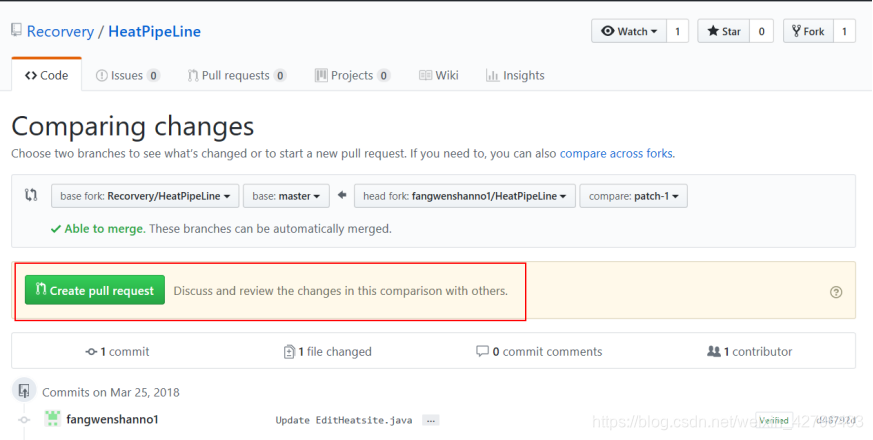The image size is (873, 440).
Task: Click the Create pull request button
Action: (x=95, y=290)
